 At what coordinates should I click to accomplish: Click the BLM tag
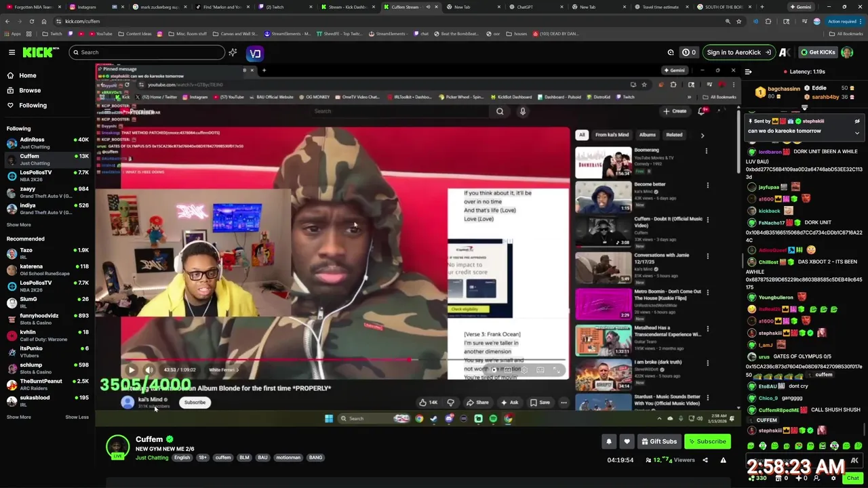pyautogui.click(x=244, y=457)
